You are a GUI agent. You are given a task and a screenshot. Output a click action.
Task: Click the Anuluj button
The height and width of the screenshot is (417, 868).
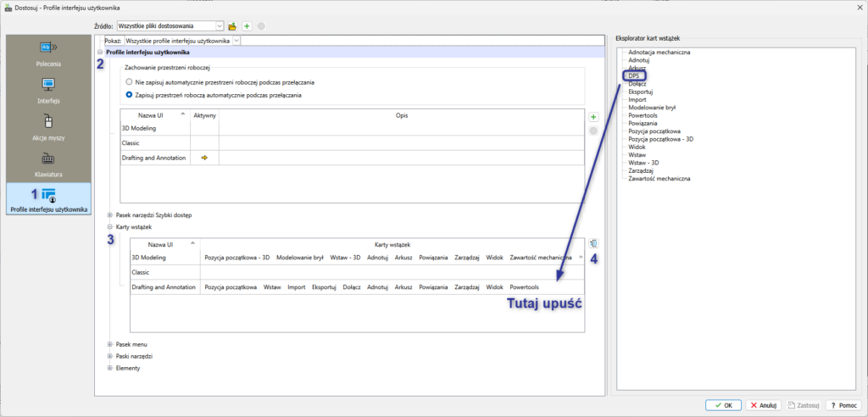click(764, 405)
